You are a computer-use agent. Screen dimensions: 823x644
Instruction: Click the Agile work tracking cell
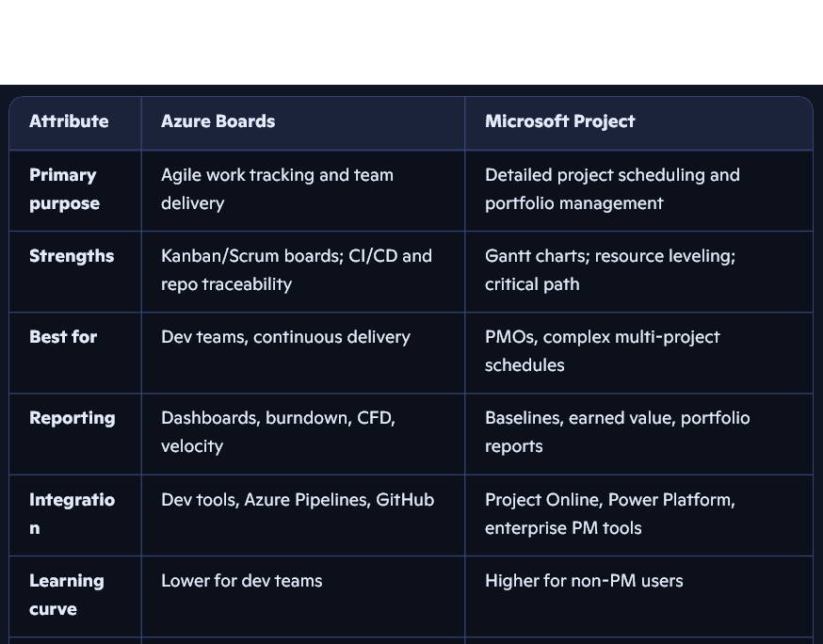pyautogui.click(x=277, y=189)
